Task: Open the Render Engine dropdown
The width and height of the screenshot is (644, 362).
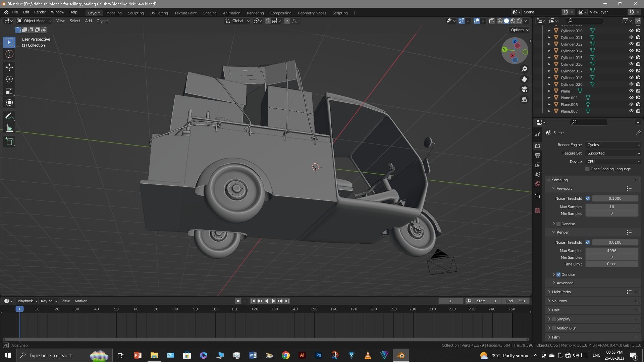Action: point(613,145)
